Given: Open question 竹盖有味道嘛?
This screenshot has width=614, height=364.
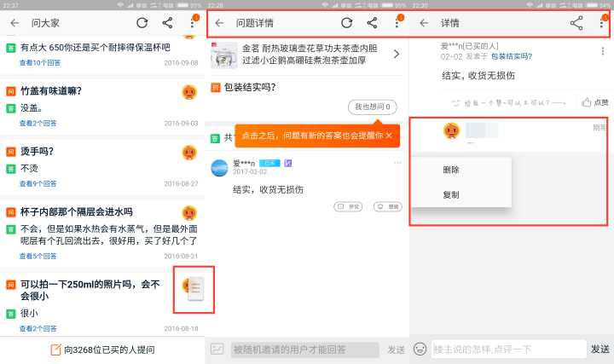Looking at the screenshot, I should tap(51, 91).
